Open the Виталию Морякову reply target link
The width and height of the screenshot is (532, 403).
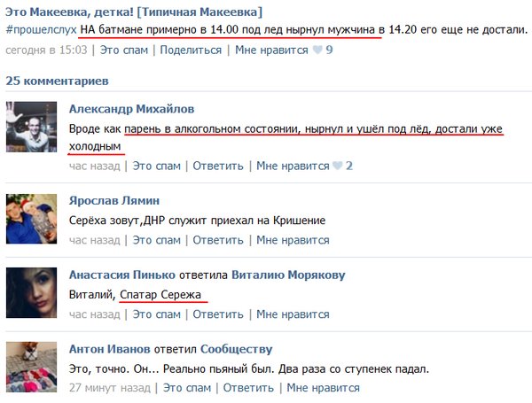288,275
